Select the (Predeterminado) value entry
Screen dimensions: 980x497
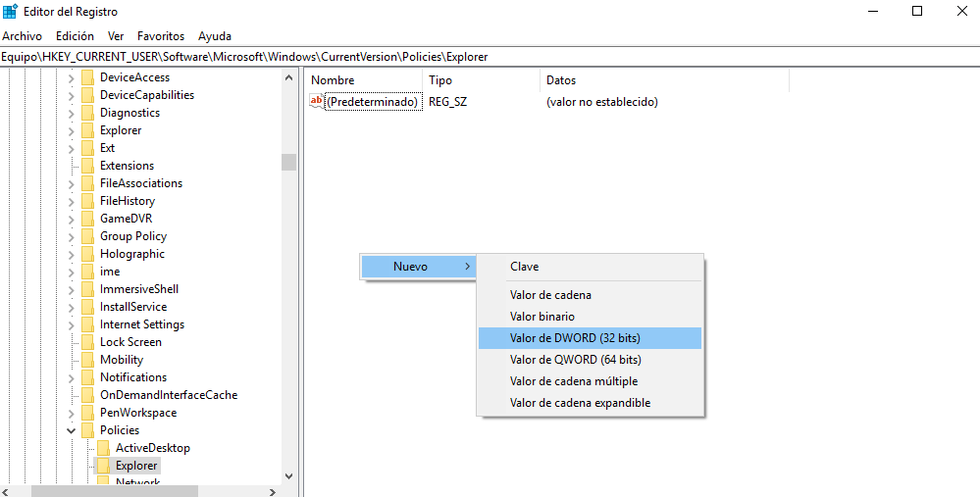coord(372,101)
